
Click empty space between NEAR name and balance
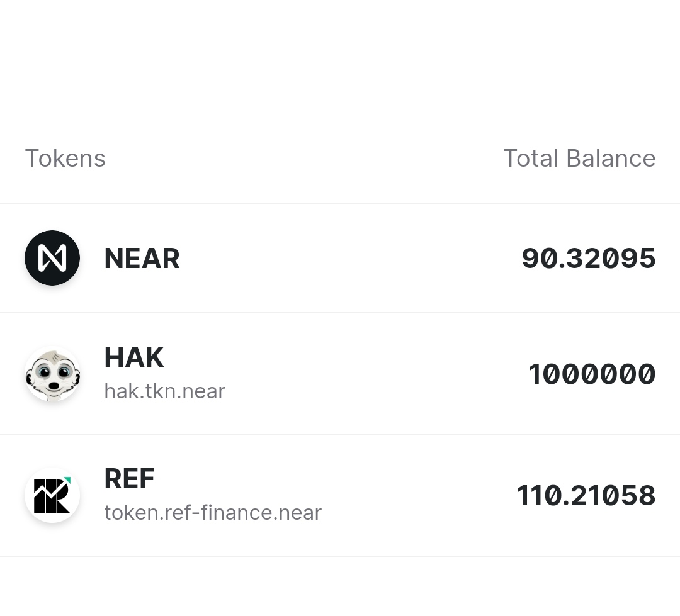[x=346, y=259]
